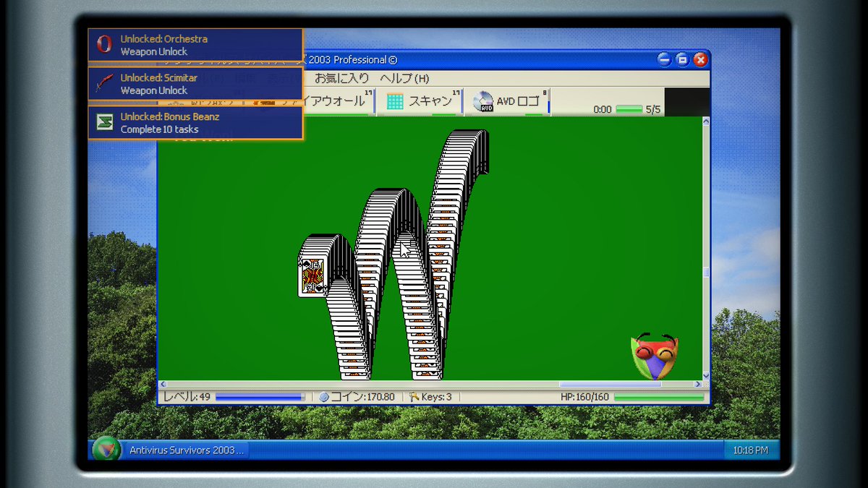Click the green HP bar

click(659, 397)
